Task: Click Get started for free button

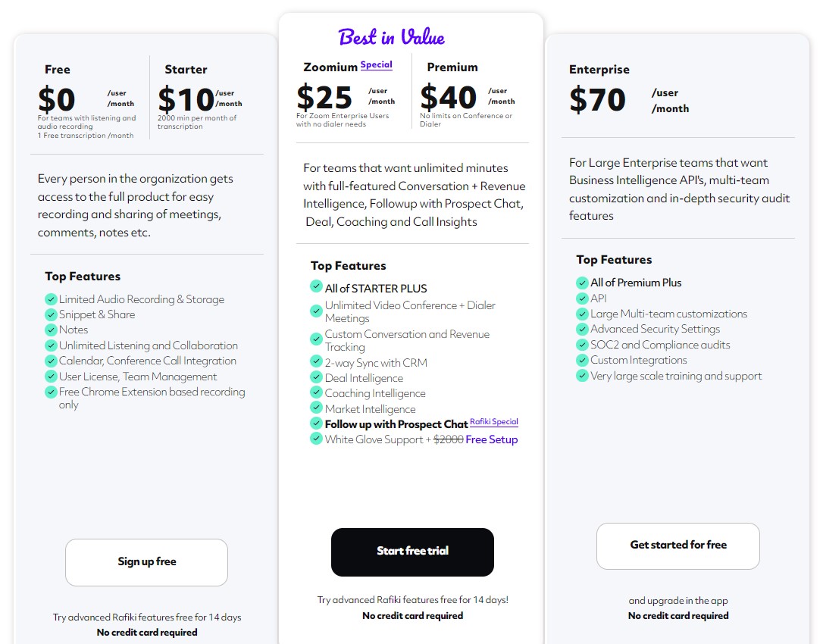Action: [678, 546]
